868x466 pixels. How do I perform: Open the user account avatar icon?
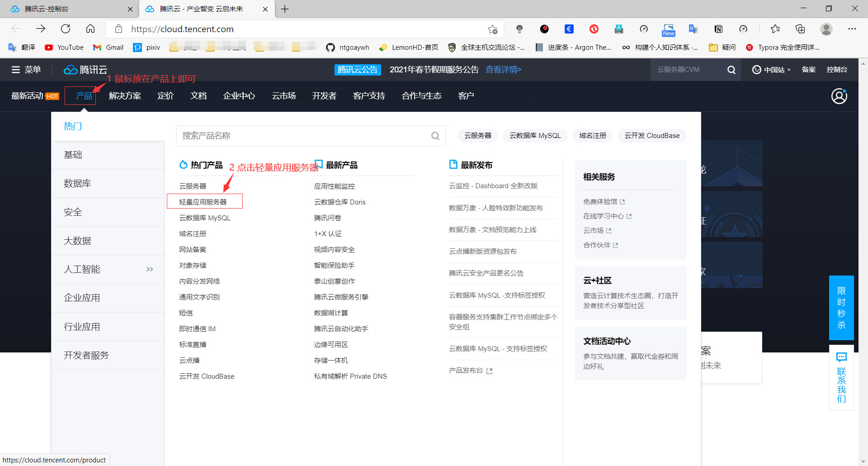click(839, 96)
